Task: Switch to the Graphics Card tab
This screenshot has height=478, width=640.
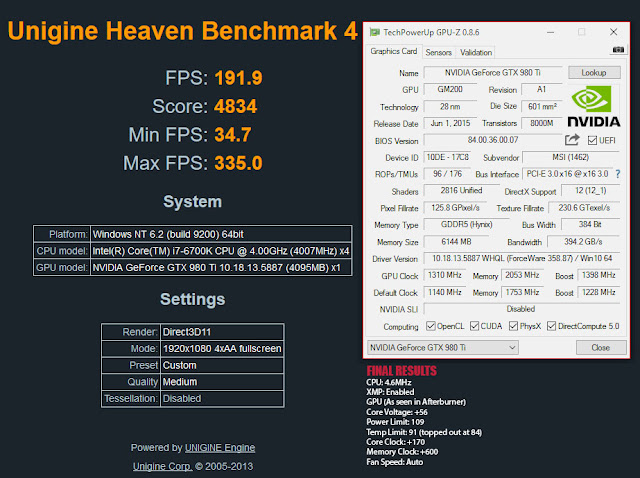Action: coord(393,51)
